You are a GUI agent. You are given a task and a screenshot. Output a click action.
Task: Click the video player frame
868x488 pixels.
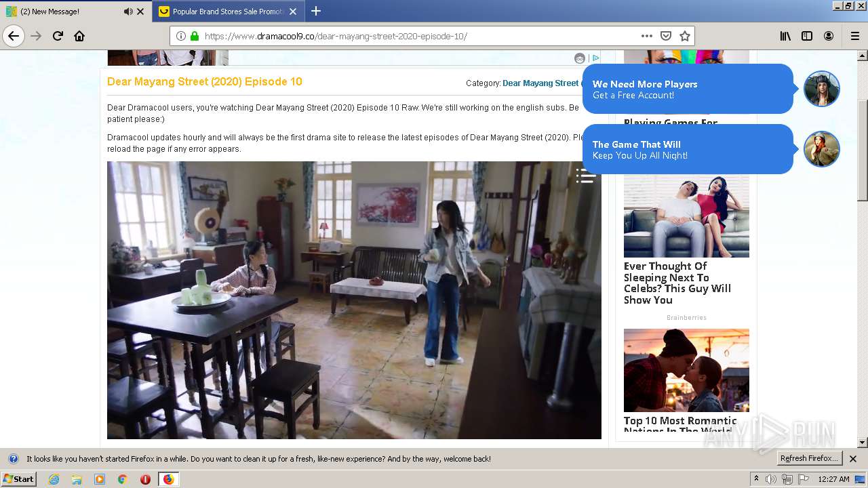[x=354, y=300]
